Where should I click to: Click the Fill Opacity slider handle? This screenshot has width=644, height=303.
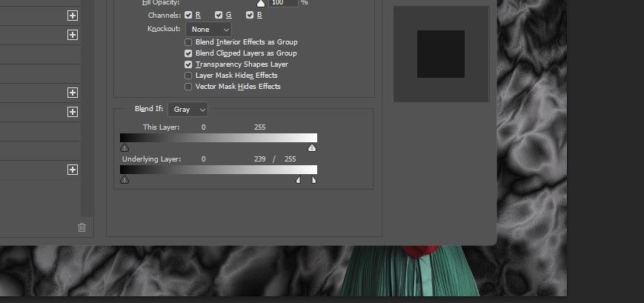tap(261, 4)
